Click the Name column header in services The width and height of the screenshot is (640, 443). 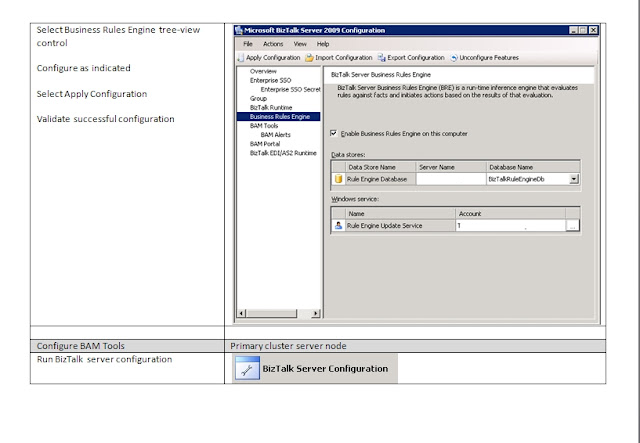tap(400, 214)
